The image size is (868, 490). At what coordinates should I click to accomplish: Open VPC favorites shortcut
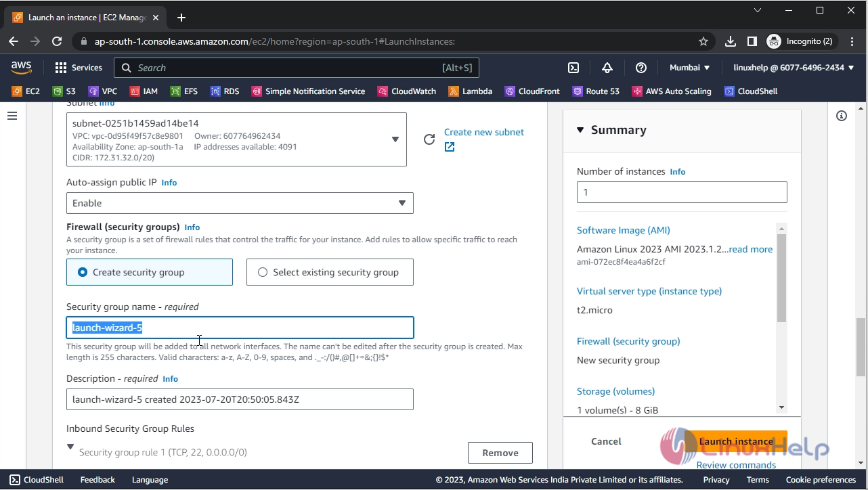click(x=103, y=91)
